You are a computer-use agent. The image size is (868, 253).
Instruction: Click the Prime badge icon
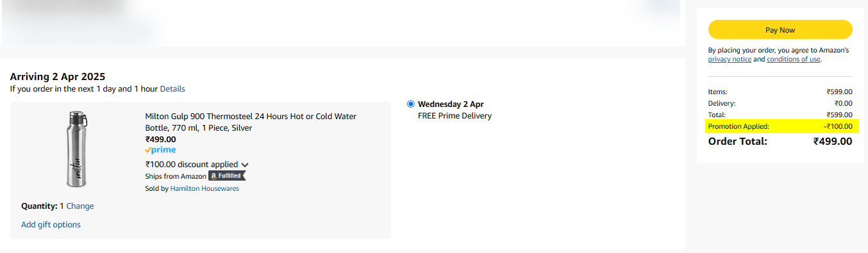[160, 150]
